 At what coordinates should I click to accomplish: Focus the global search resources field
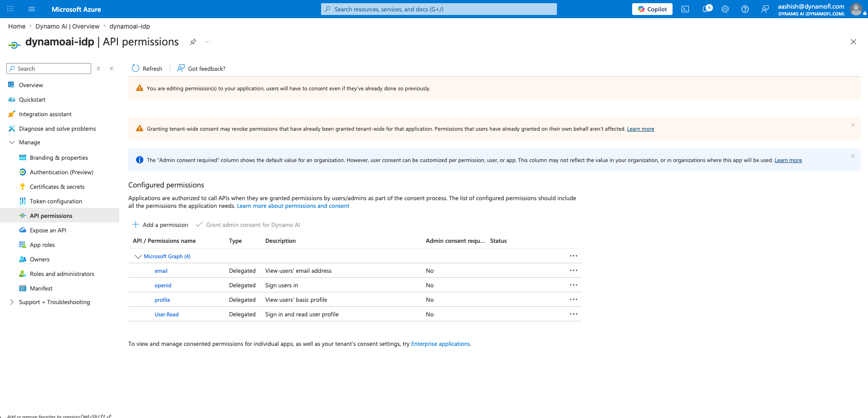(x=439, y=9)
